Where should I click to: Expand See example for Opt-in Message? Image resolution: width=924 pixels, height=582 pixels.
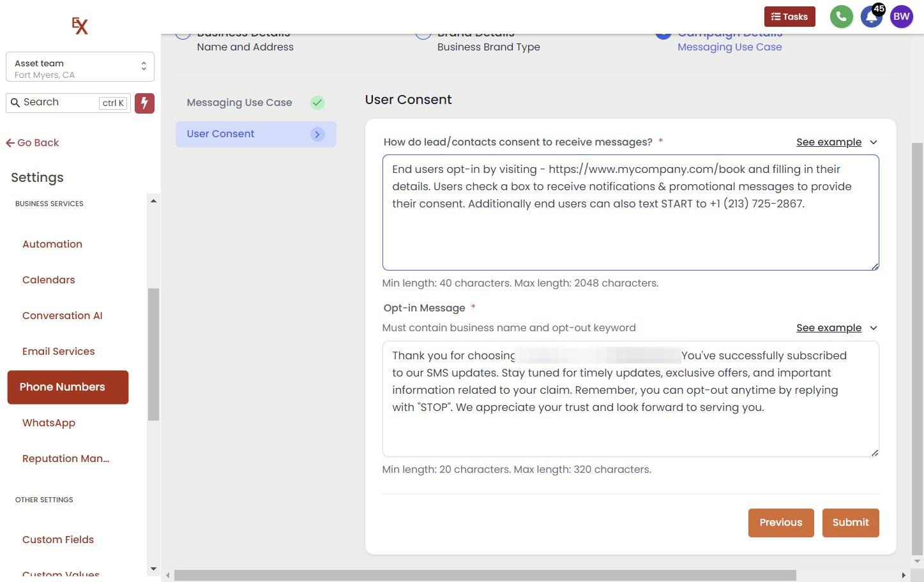(x=836, y=328)
